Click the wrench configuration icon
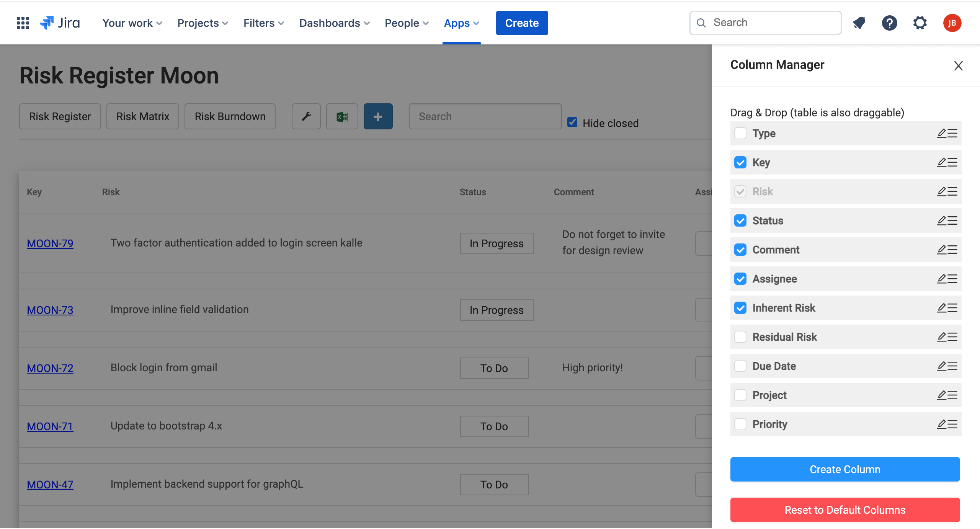The width and height of the screenshot is (980, 529). 306,116
